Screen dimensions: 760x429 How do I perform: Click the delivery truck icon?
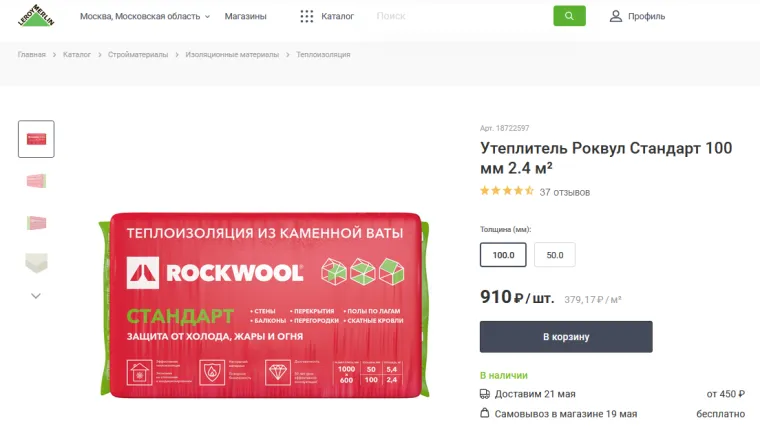tap(485, 394)
